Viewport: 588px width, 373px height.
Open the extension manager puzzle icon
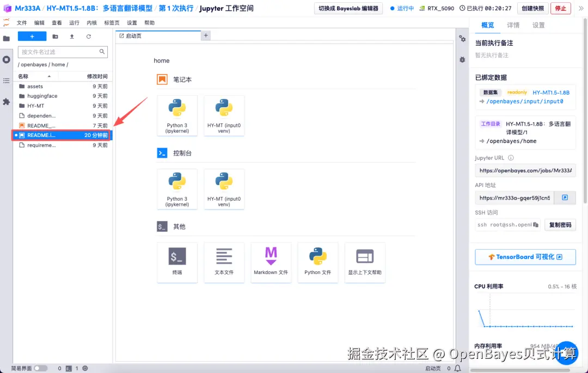[x=7, y=102]
